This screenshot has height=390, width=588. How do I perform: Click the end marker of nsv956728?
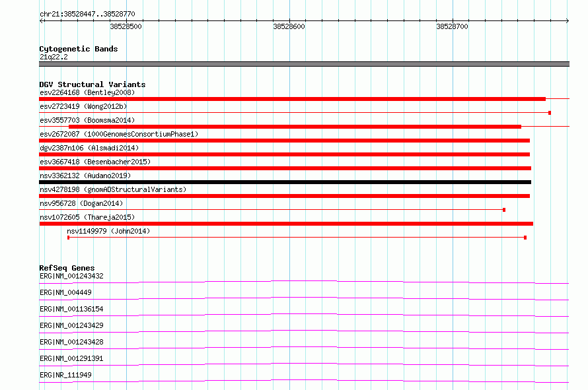tap(504, 210)
